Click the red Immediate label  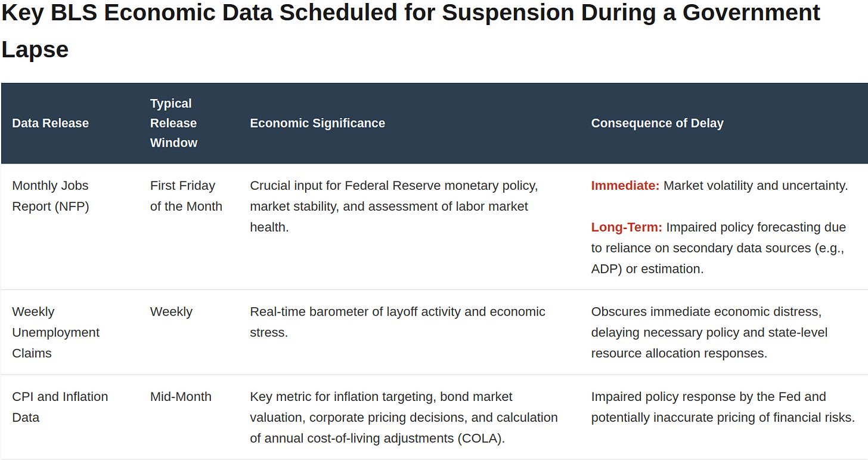(x=625, y=186)
